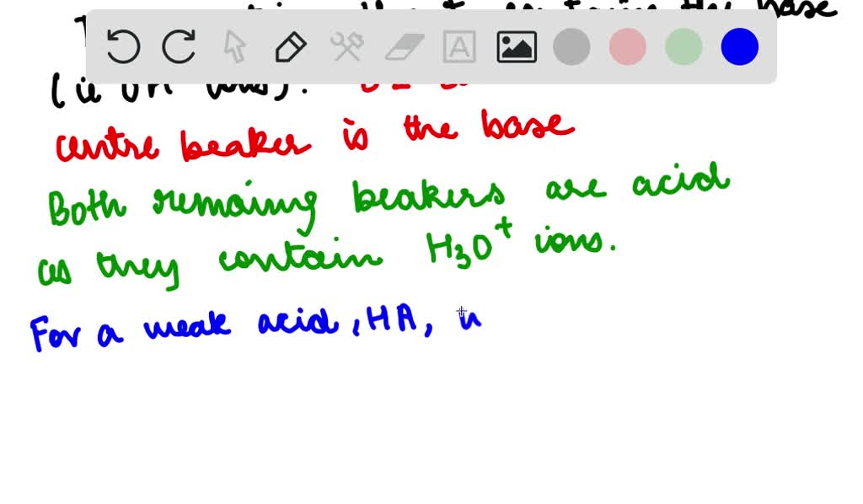Select the pointer selection tool
The width and height of the screenshot is (863, 504).
(234, 46)
